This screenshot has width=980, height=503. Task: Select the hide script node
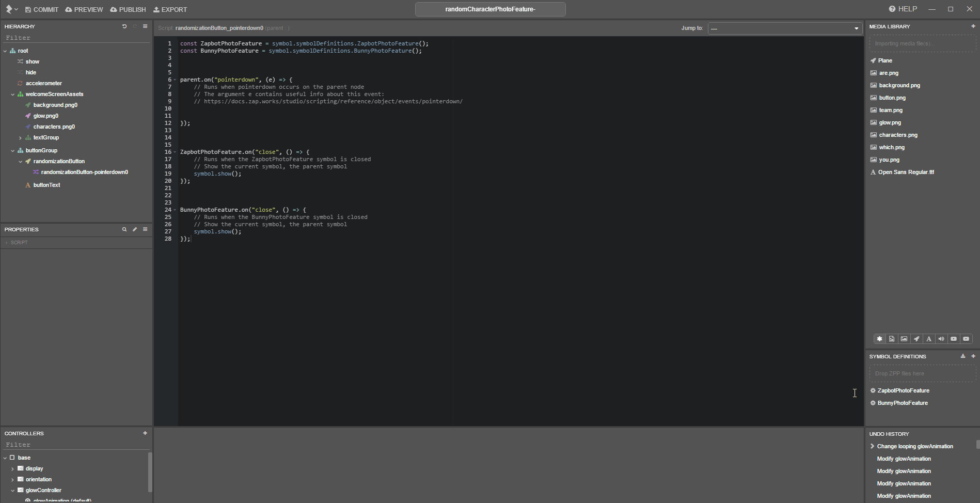30,72
